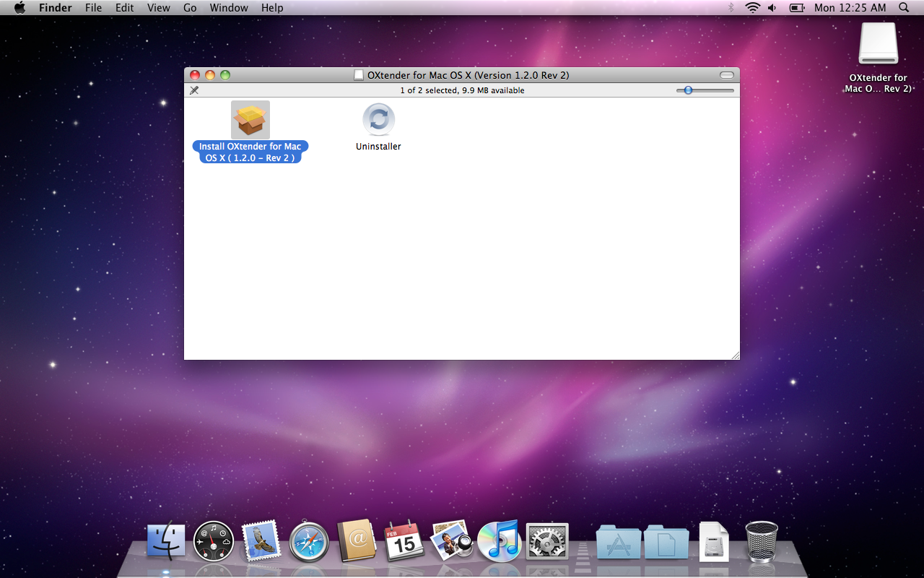Open the Trash in the Dock
The image size is (924, 578).
pos(762,541)
